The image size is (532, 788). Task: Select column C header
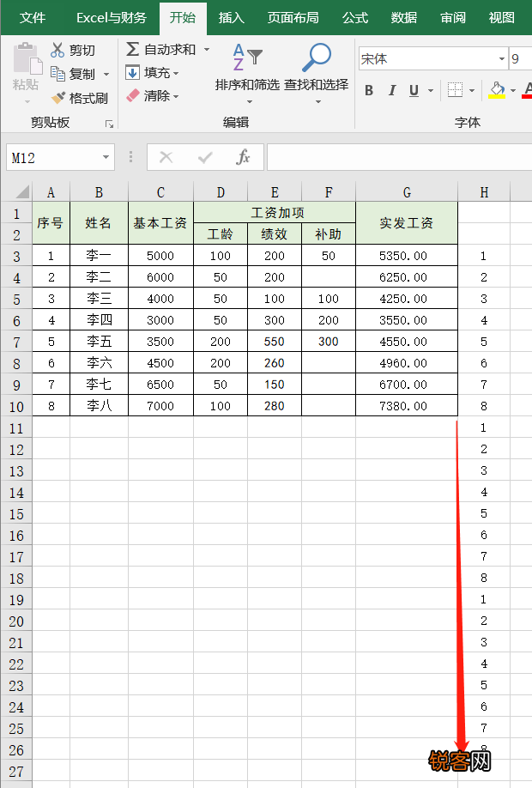[160, 192]
